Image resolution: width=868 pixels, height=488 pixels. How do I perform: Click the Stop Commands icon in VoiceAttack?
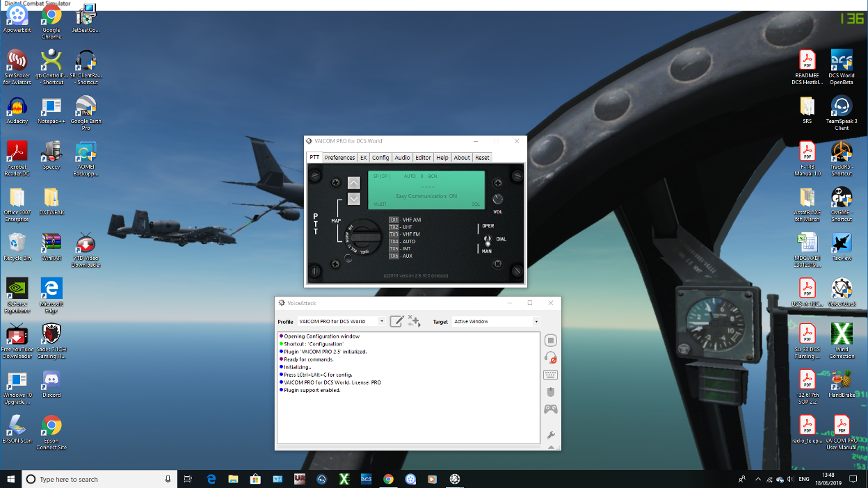[550, 340]
